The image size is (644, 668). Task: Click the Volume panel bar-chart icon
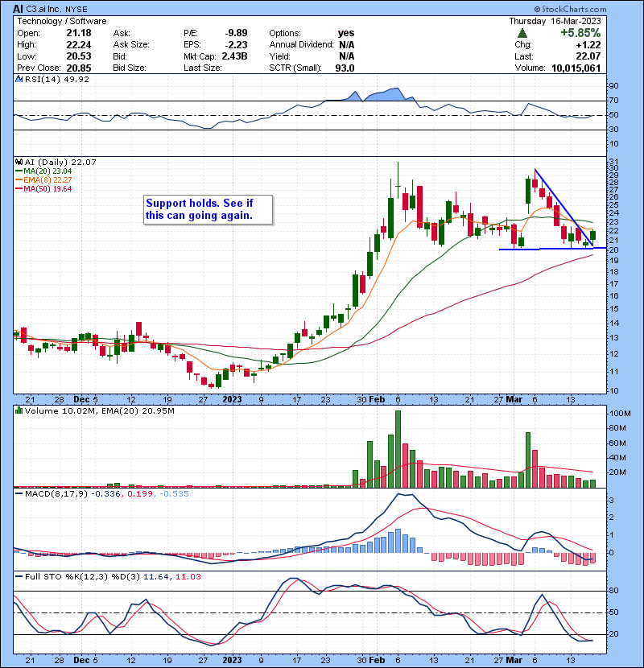pyautogui.click(x=19, y=410)
